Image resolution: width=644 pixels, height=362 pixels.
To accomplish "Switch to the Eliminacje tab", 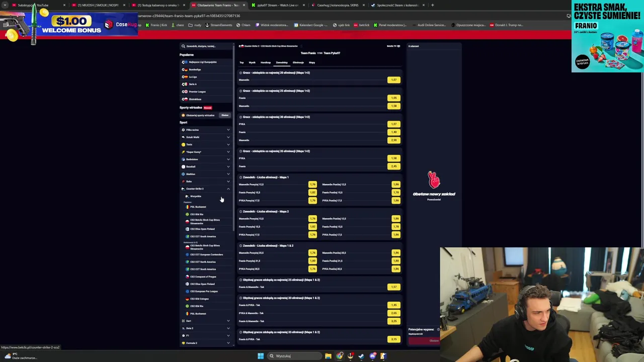I will coord(298,62).
